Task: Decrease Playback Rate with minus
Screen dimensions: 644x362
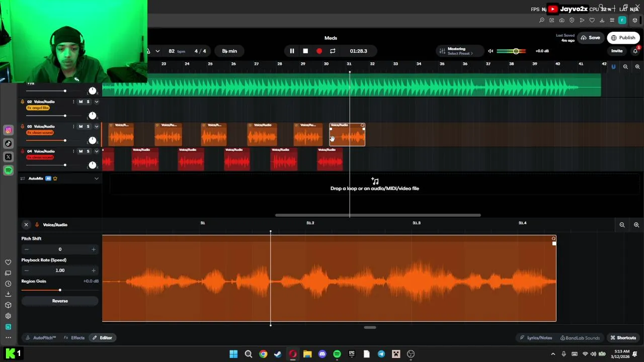Action: coord(27,270)
